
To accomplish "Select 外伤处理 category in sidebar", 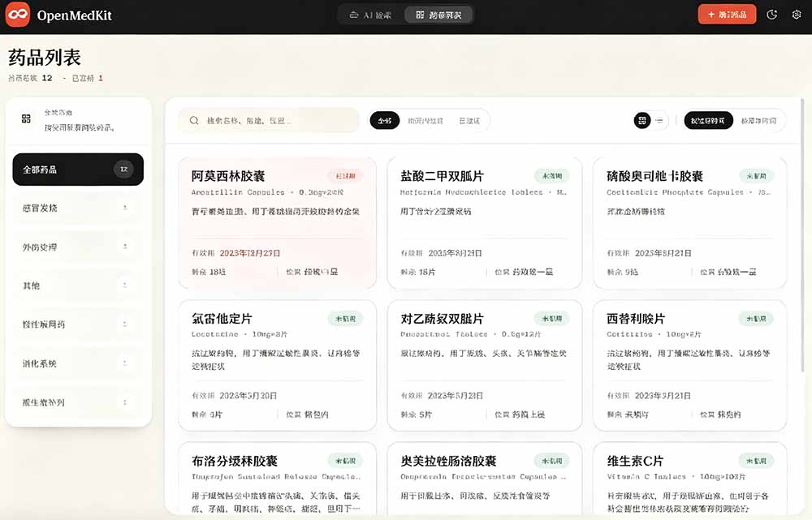I will click(x=78, y=247).
